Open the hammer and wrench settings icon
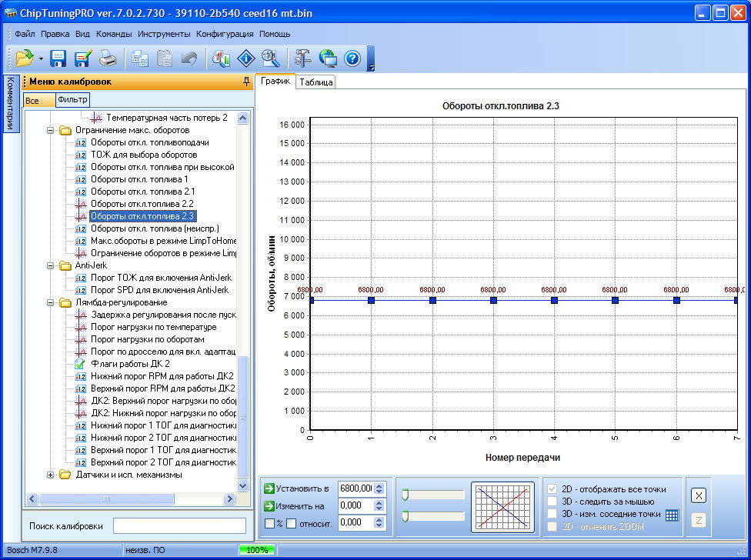The width and height of the screenshot is (751, 560). pos(302,58)
